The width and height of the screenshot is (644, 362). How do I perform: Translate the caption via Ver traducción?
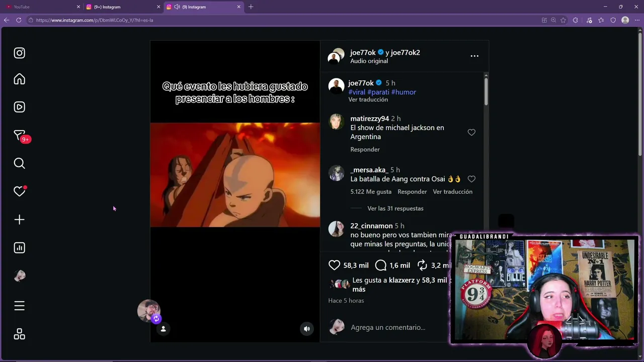click(368, 100)
